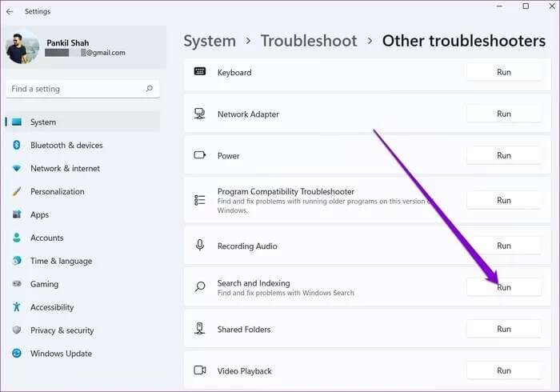The width and height of the screenshot is (560, 392).
Task: Open Bluetooth & devices settings
Action: [x=66, y=146]
